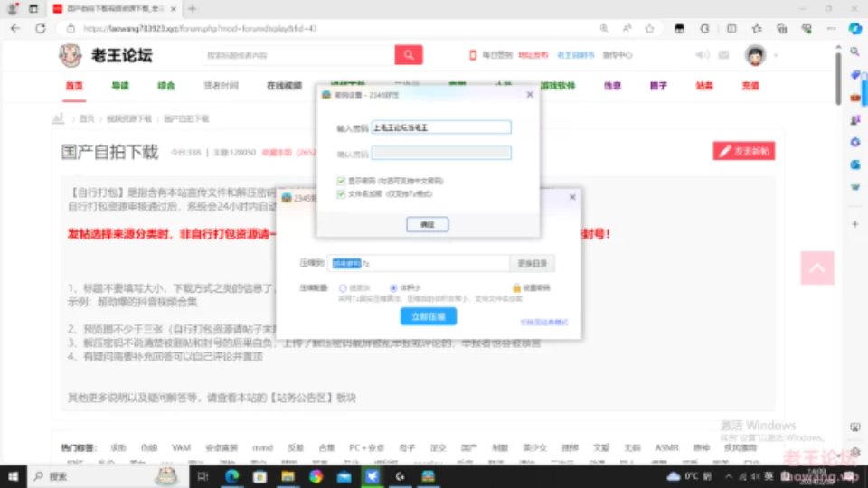Open Task View from the taskbar
This screenshot has height=488, width=868.
pyautogui.click(x=203, y=476)
